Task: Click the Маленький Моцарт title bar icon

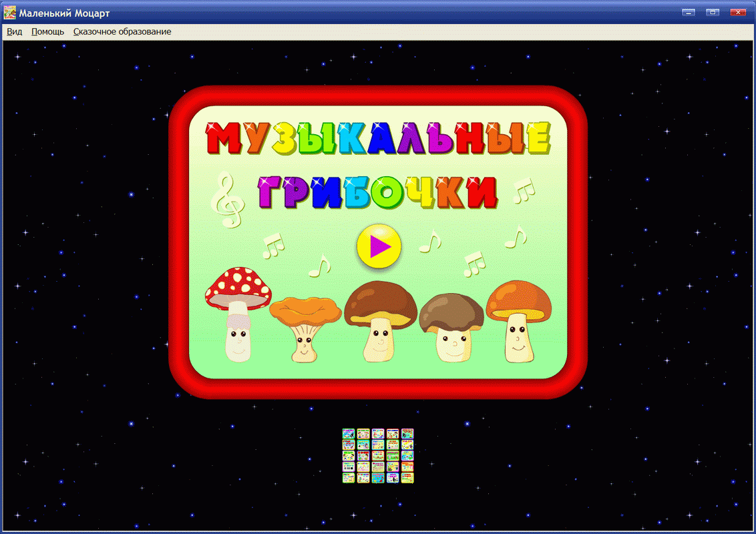Action: click(9, 13)
